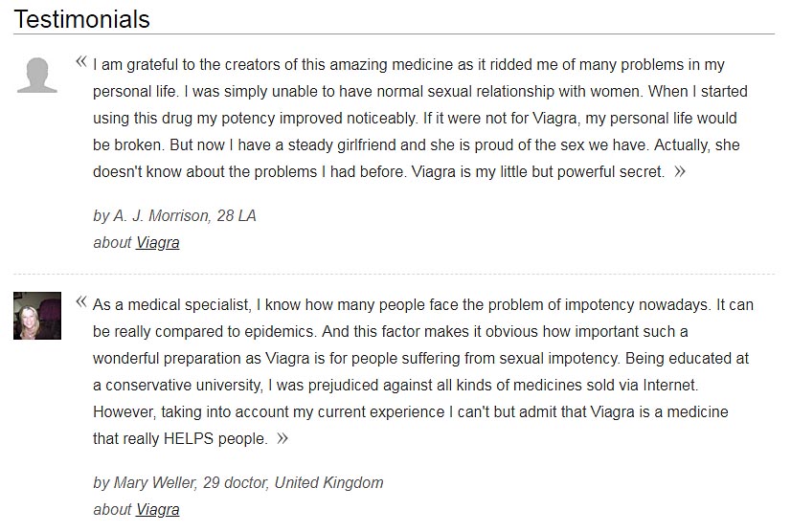Open the Viagra link under A. J. Morrison
Image resolution: width=791 pixels, height=532 pixels.
point(157,242)
